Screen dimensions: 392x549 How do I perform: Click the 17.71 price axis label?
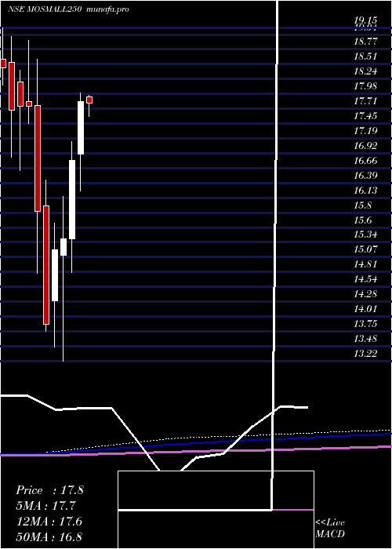click(x=365, y=101)
